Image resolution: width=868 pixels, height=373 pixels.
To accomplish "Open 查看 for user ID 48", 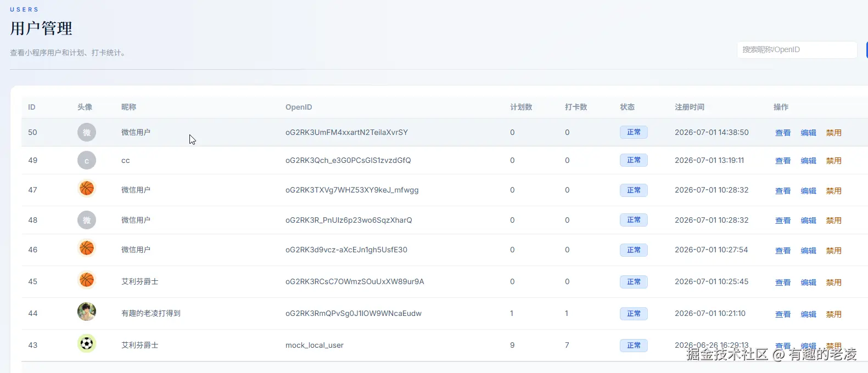I will (783, 221).
